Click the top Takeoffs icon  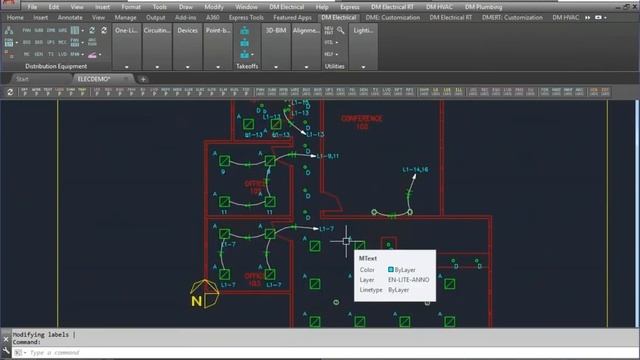point(244,31)
